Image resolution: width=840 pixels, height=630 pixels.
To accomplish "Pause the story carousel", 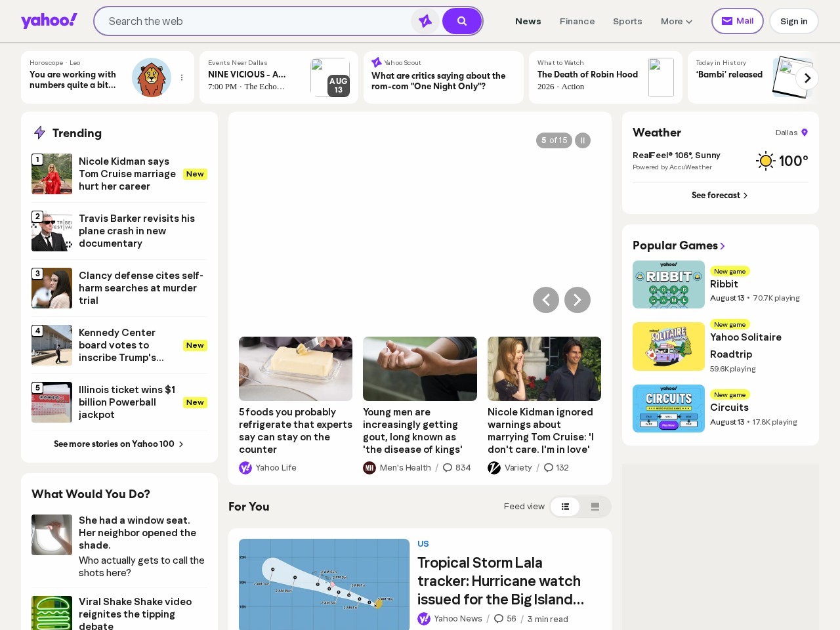I will 583,140.
